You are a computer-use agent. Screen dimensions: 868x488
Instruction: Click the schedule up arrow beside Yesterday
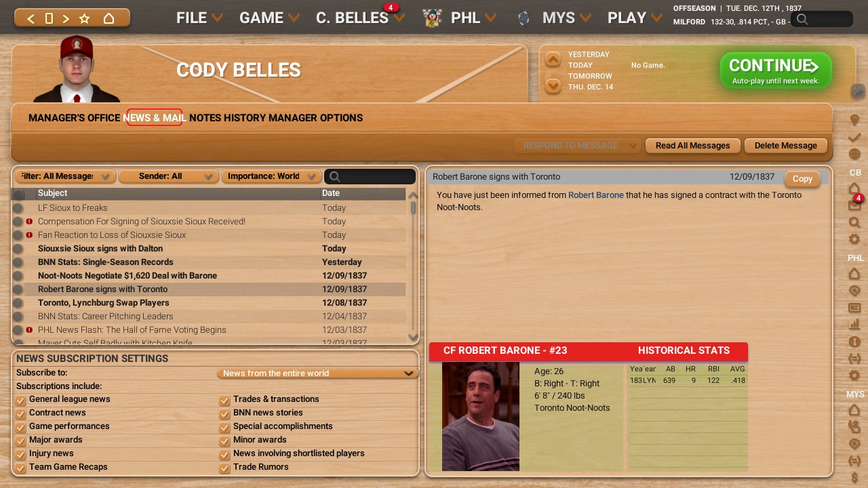pos(553,60)
